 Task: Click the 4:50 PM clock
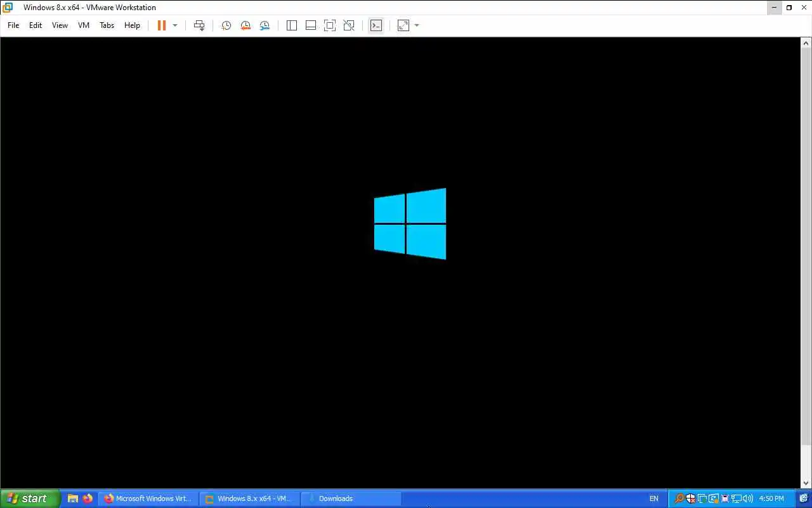[771, 498]
